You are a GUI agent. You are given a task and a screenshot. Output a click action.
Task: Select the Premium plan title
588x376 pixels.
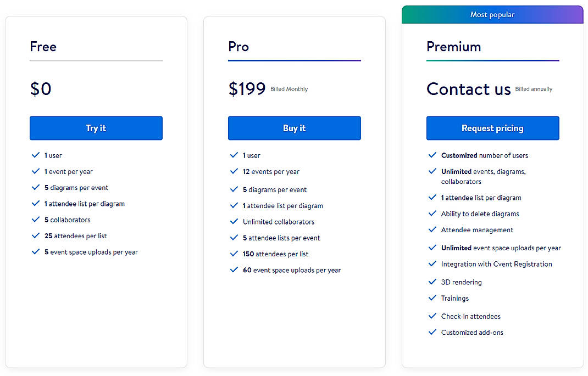click(x=453, y=47)
